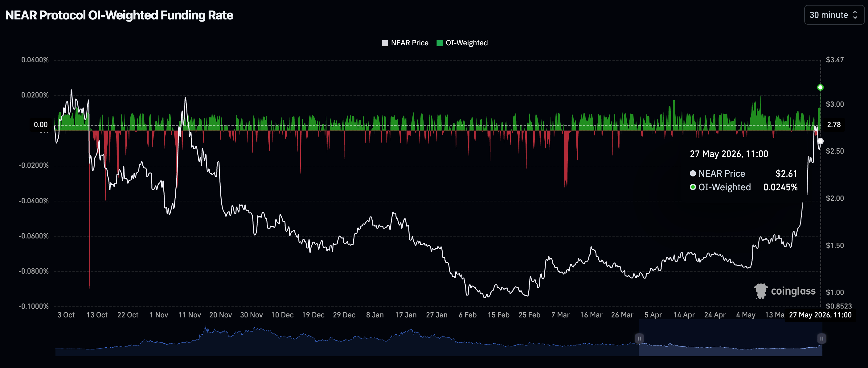Click the '22 Oct' date label
This screenshot has height=368, width=868.
pos(128,315)
